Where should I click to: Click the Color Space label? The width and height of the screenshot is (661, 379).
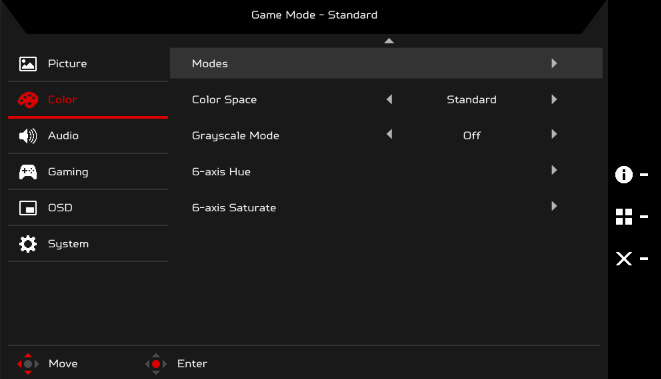coord(224,99)
